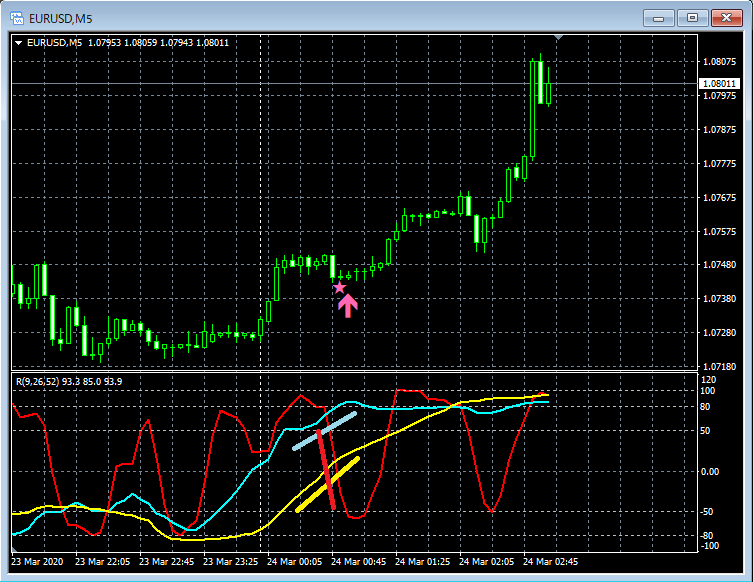Click the EURUSD,M5 OHLC header text

click(x=128, y=43)
